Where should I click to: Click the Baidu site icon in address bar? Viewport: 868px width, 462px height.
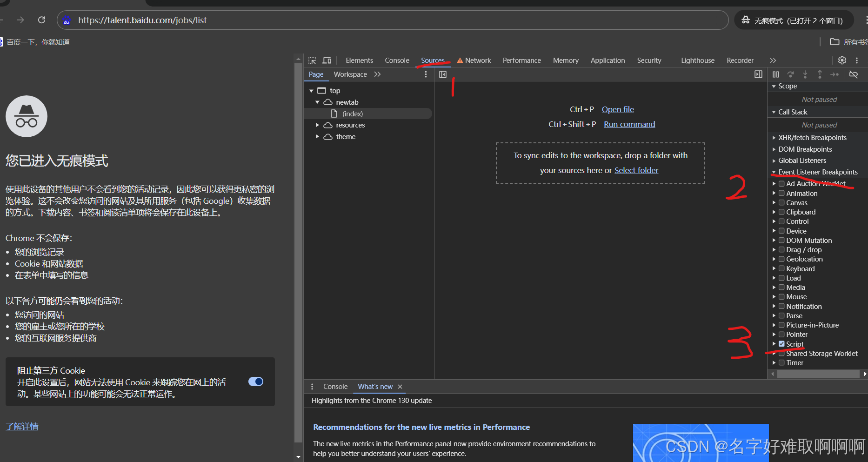click(67, 20)
